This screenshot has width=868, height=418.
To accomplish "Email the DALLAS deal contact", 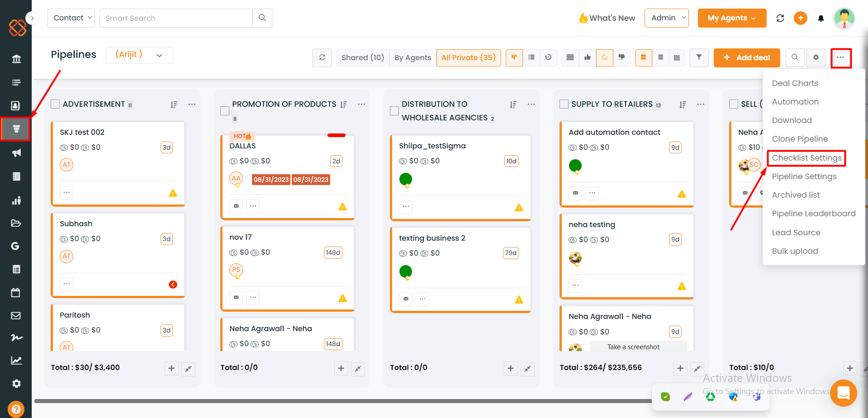I will 236,206.
